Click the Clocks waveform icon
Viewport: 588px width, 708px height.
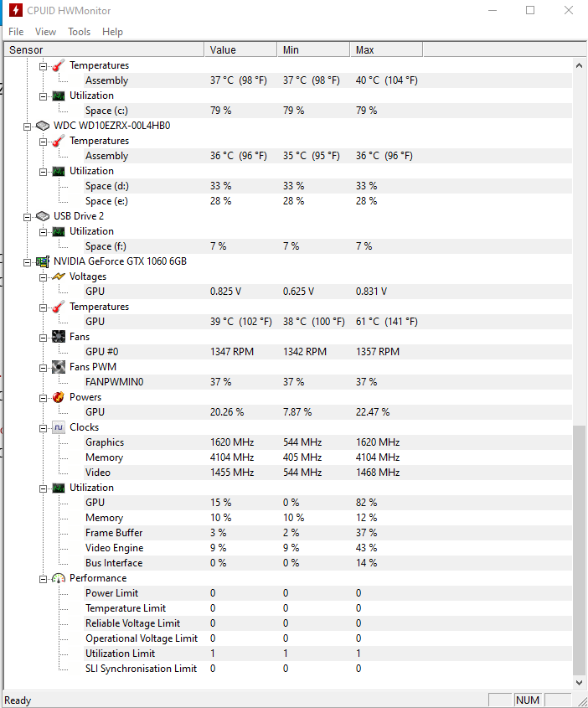(59, 427)
